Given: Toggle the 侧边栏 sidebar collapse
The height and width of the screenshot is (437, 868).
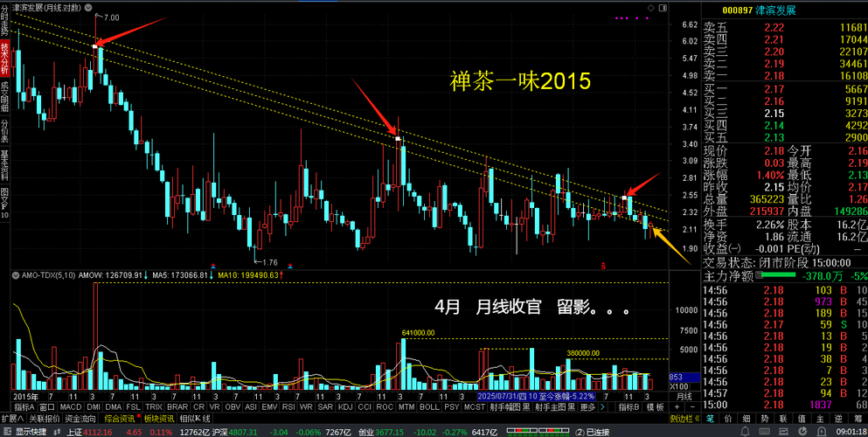Looking at the screenshot, I should click(684, 420).
